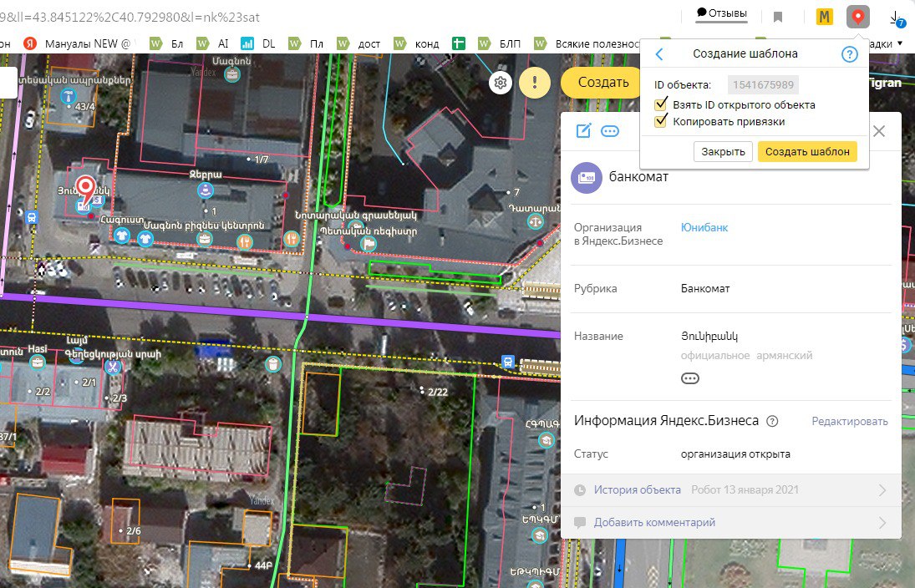Open the more actions icon beside edit pencil
The image size is (915, 588).
610,130
